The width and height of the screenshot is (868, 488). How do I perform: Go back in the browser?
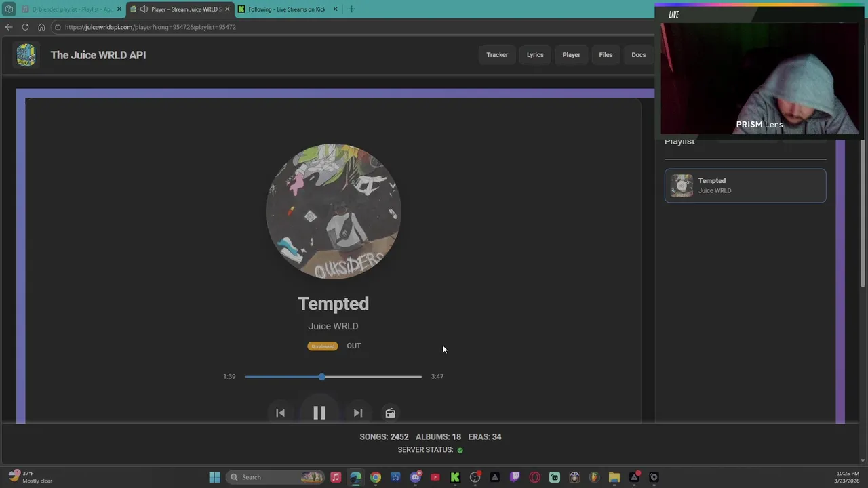8,27
